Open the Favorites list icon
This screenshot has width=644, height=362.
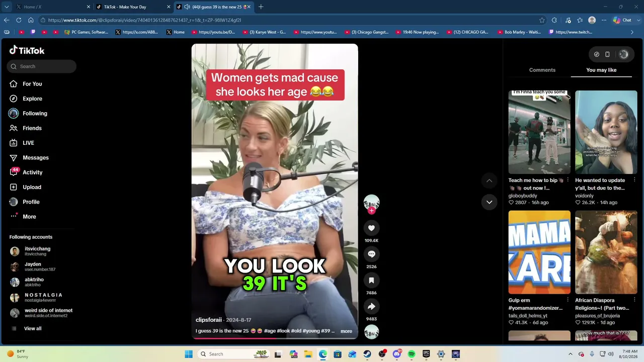(x=580, y=20)
